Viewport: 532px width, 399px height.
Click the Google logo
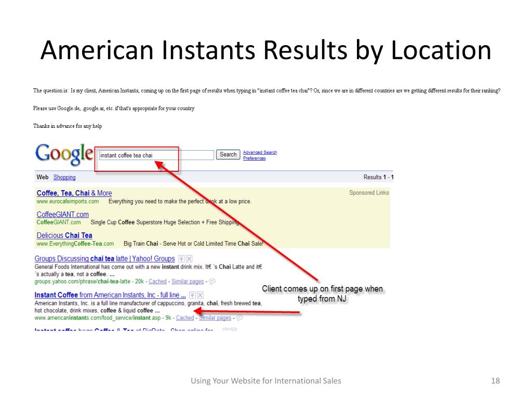(x=64, y=154)
